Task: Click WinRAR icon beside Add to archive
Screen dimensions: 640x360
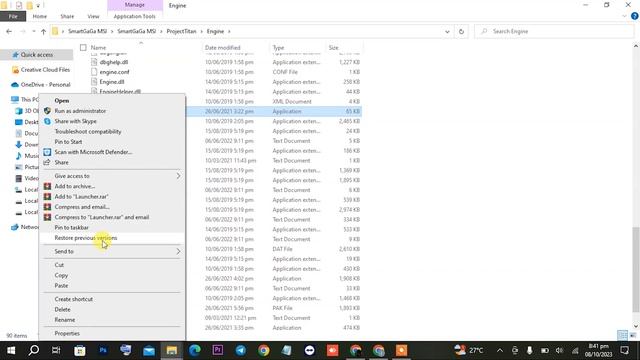Action: (x=47, y=186)
